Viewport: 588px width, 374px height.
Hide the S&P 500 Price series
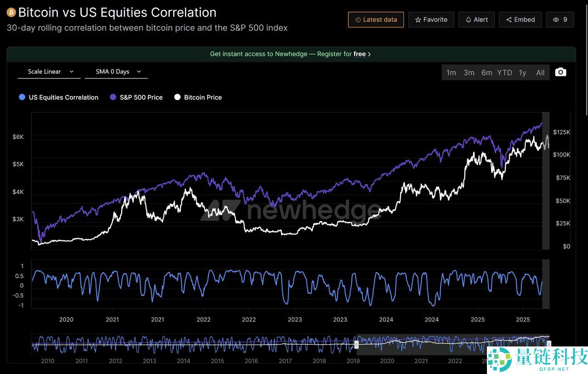[x=136, y=97]
